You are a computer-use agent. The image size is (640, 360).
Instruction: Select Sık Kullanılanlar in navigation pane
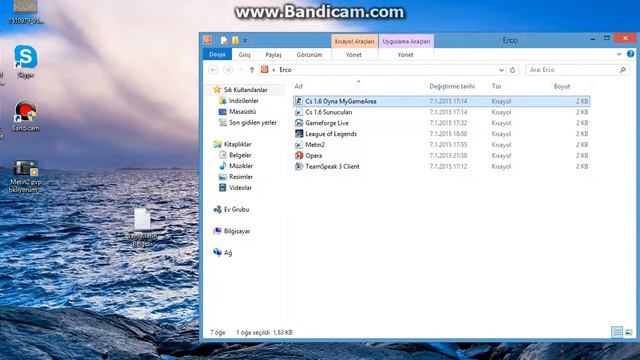pyautogui.click(x=245, y=90)
